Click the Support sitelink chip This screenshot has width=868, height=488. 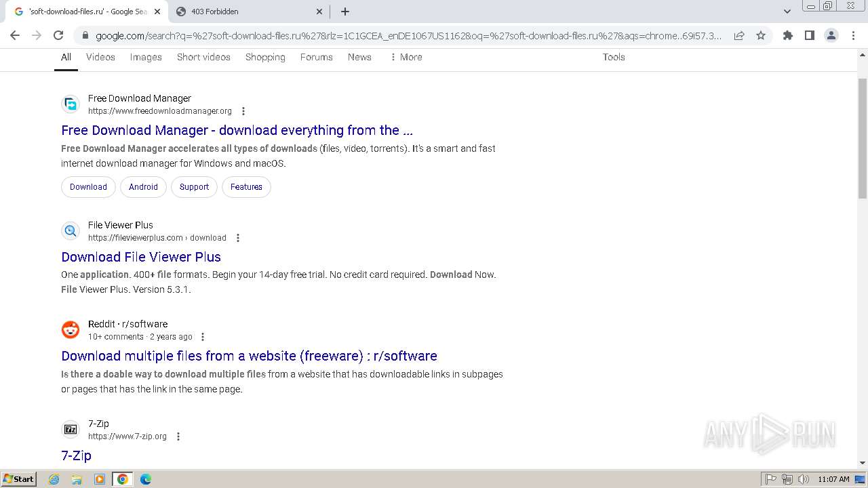[x=194, y=187]
